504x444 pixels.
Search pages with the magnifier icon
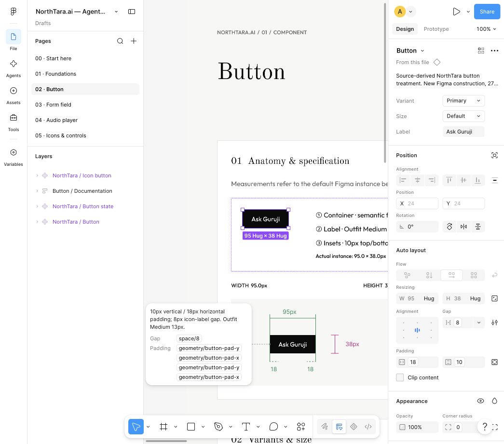click(120, 41)
